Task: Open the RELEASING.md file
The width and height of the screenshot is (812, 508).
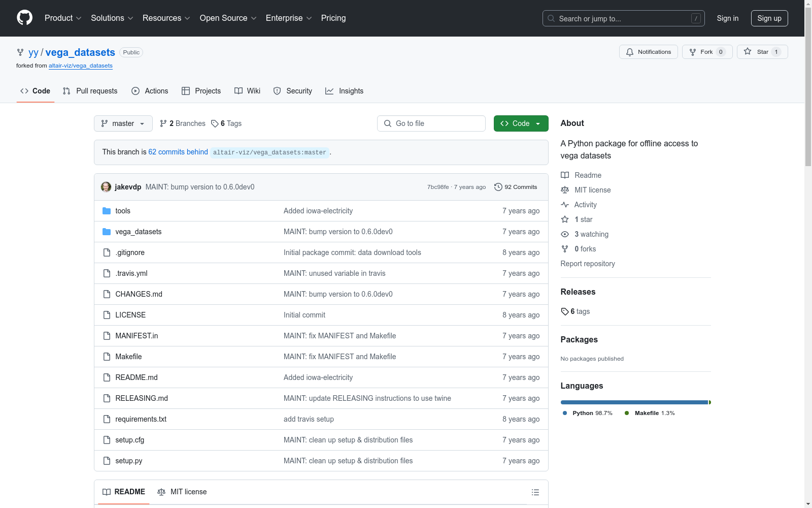Action: (142, 398)
